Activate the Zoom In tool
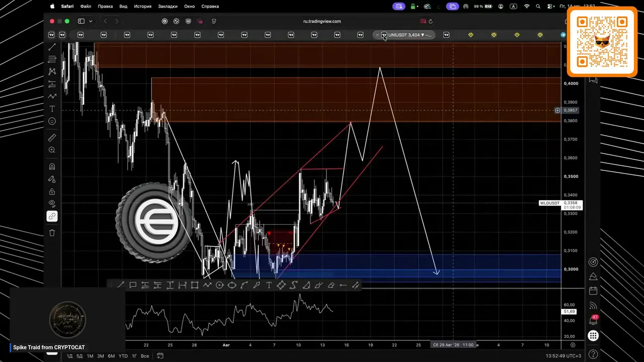This screenshot has height=362, width=644. 52,150
